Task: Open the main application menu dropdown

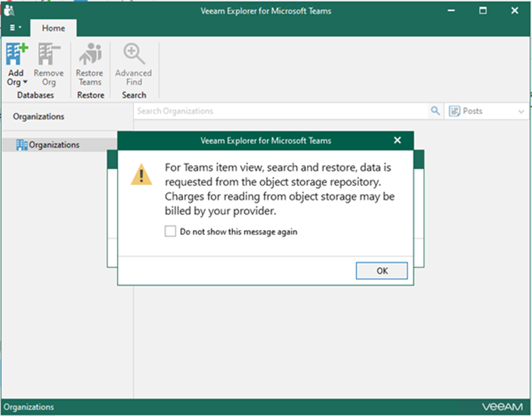Action: coord(16,28)
